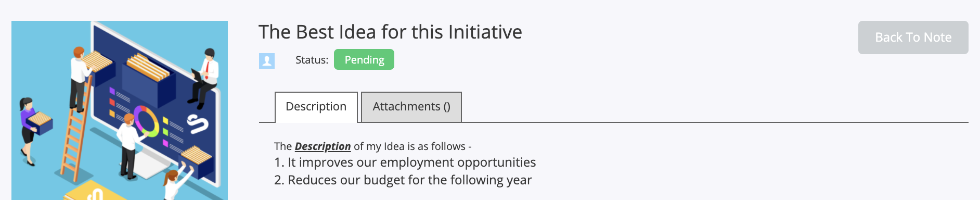Click the colorful donut chart in illustration
This screenshot has height=200, width=980.
point(146,121)
